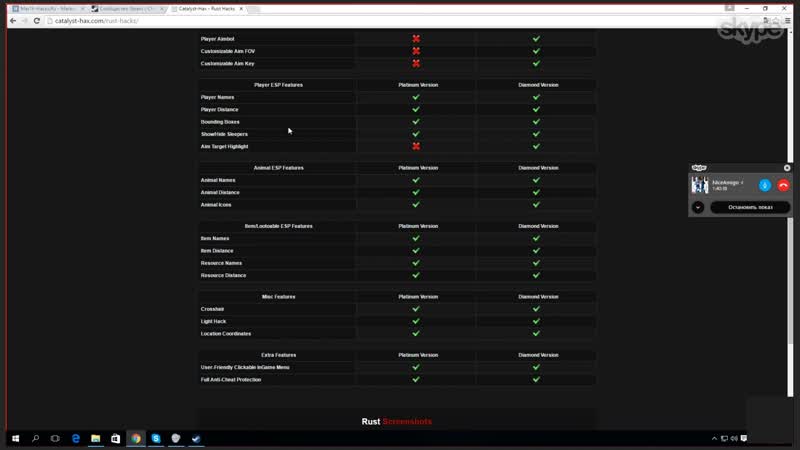Select the Catalyst-Hax Rust Hacks tab
The image size is (800, 450).
click(207, 9)
